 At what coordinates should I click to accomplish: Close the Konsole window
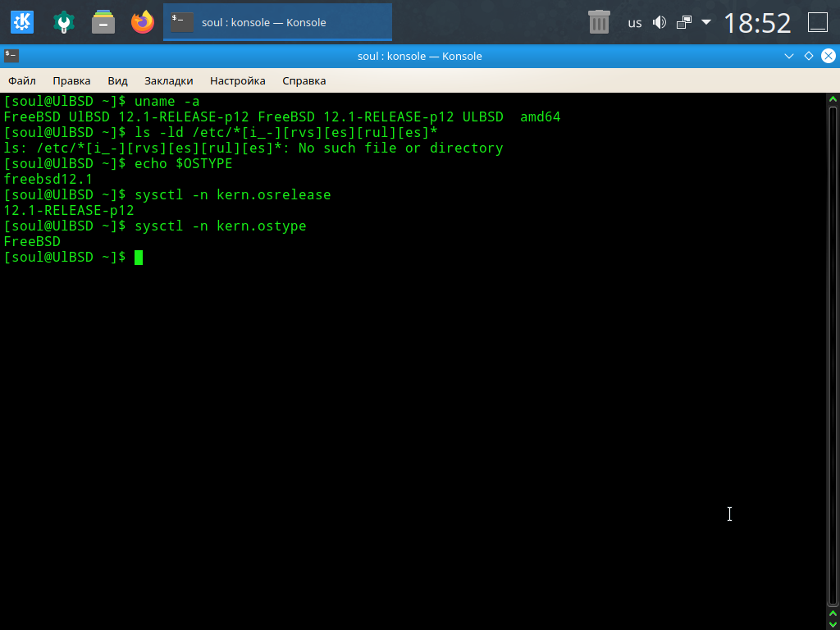click(829, 56)
